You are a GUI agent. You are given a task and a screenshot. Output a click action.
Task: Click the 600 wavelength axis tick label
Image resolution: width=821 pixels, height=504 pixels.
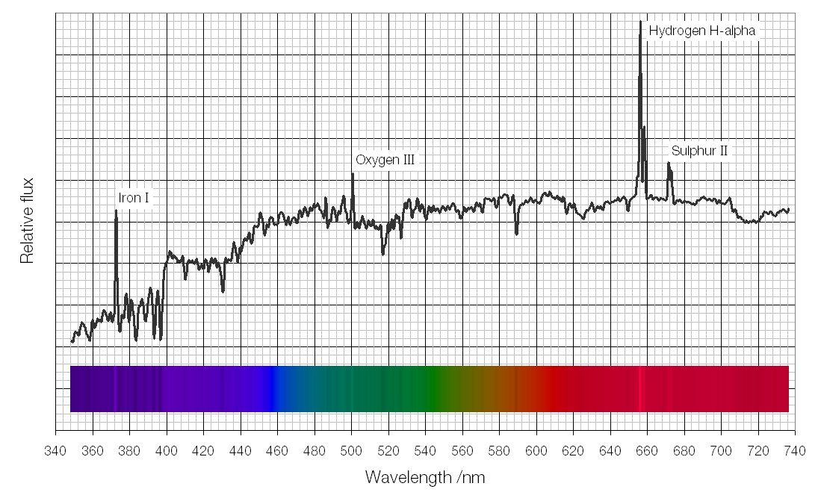coord(536,450)
